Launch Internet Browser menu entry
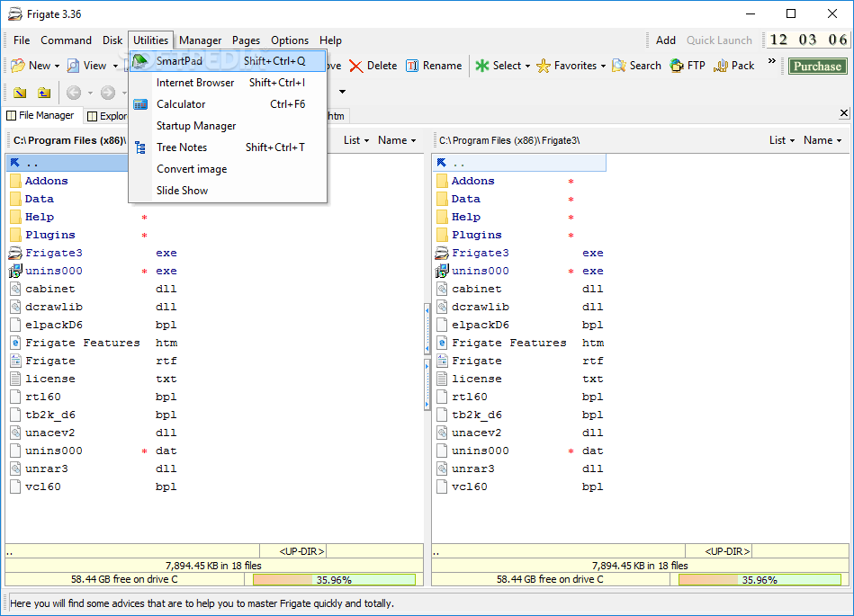 click(x=228, y=83)
